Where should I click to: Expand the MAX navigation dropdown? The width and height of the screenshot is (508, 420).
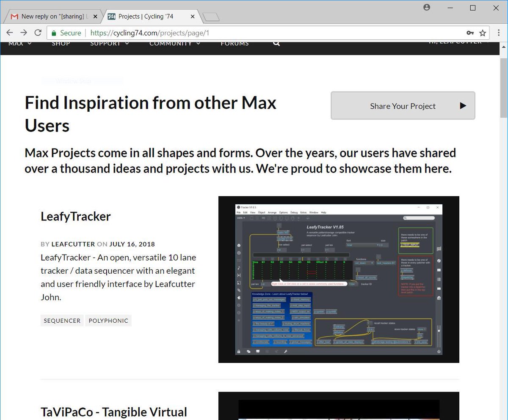[20, 44]
